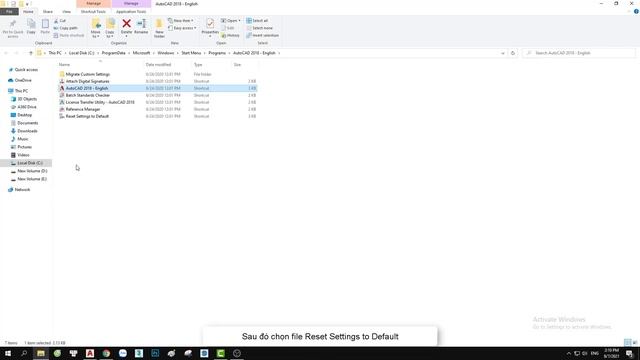The height and width of the screenshot is (360, 640).
Task: Open the Open dropdown in ribbon
Action: (x=231, y=20)
